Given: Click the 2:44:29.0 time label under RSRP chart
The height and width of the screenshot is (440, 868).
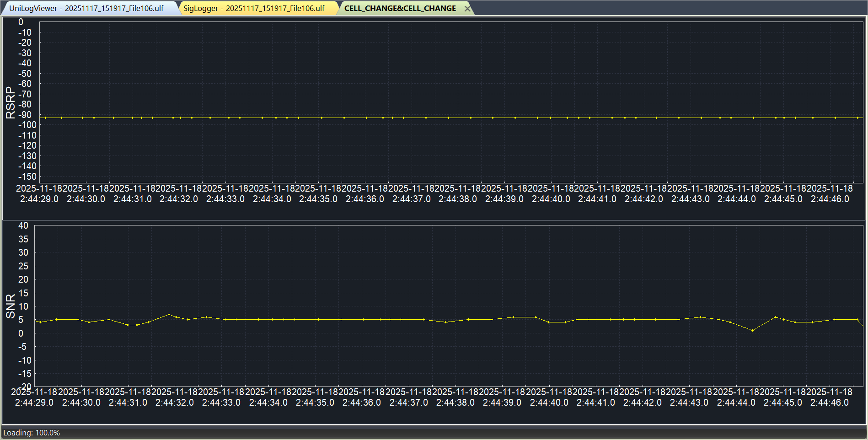Looking at the screenshot, I should tap(39, 199).
